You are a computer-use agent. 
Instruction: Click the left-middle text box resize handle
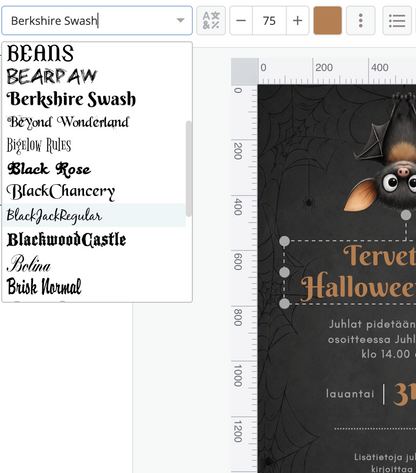tap(284, 272)
